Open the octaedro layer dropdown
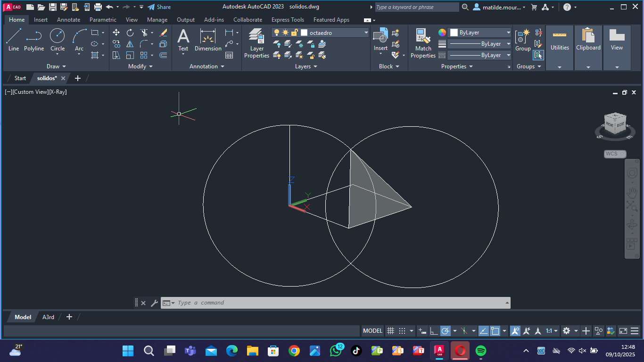Screen dimensions: 644x362 [366, 33]
